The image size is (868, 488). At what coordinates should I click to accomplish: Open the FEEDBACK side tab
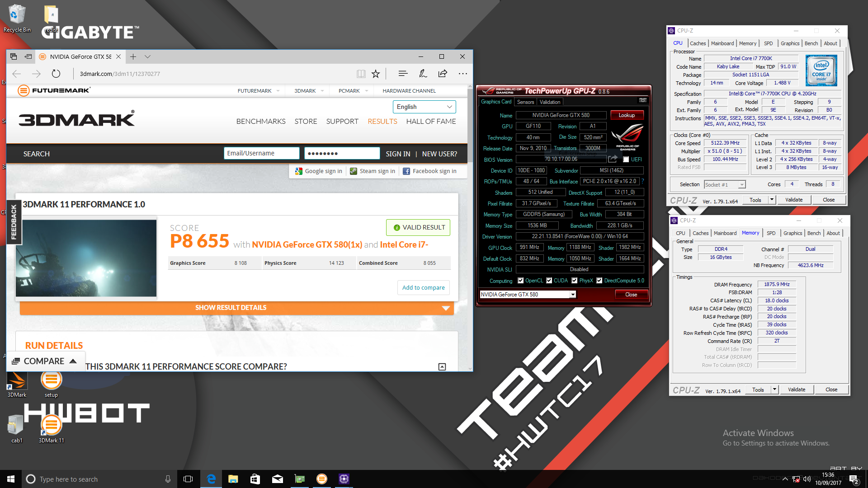click(x=14, y=222)
